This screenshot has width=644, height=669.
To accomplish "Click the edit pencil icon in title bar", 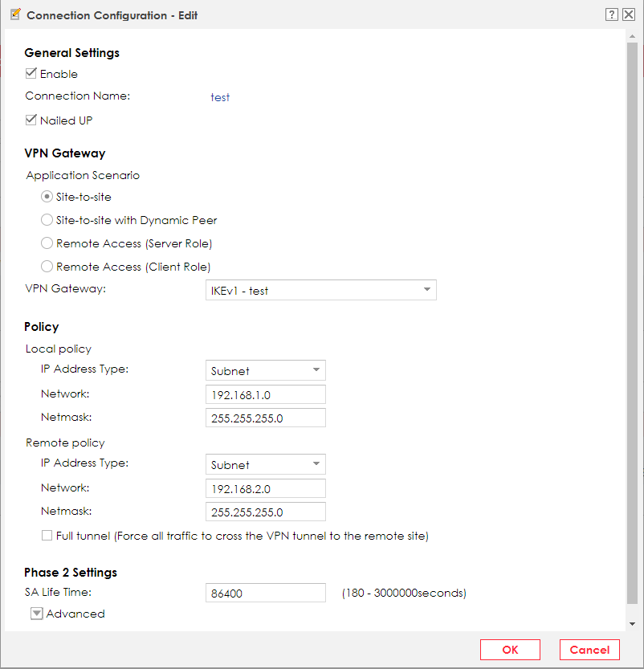I will [x=15, y=14].
